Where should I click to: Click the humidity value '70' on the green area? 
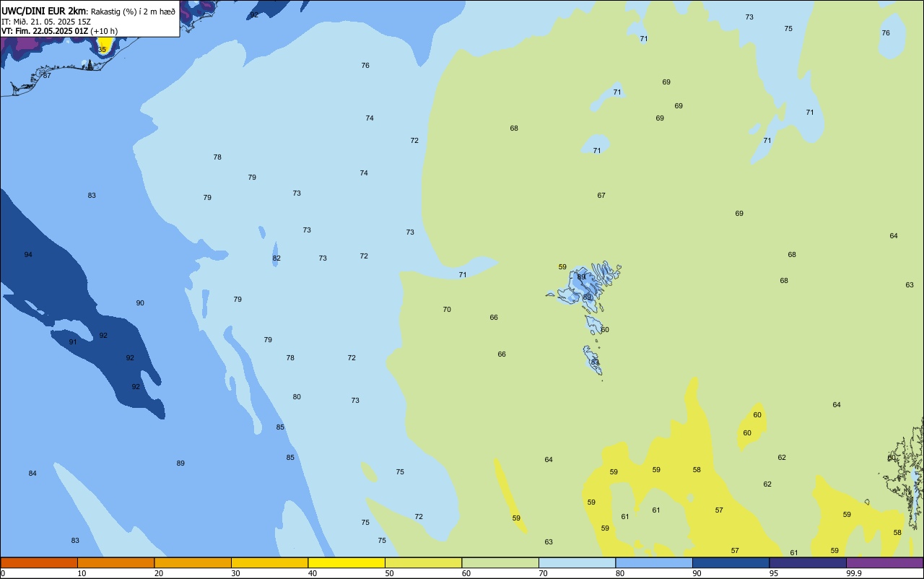447,310
